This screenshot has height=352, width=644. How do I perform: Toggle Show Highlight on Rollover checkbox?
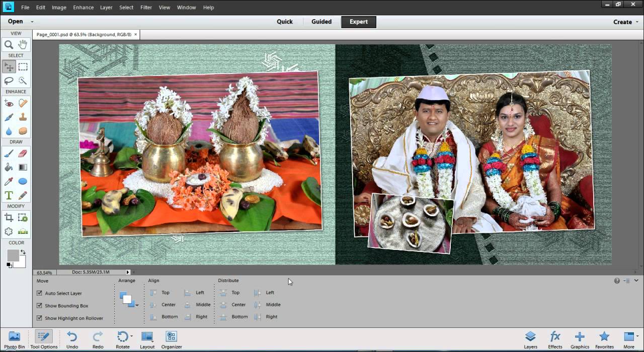[x=39, y=318]
